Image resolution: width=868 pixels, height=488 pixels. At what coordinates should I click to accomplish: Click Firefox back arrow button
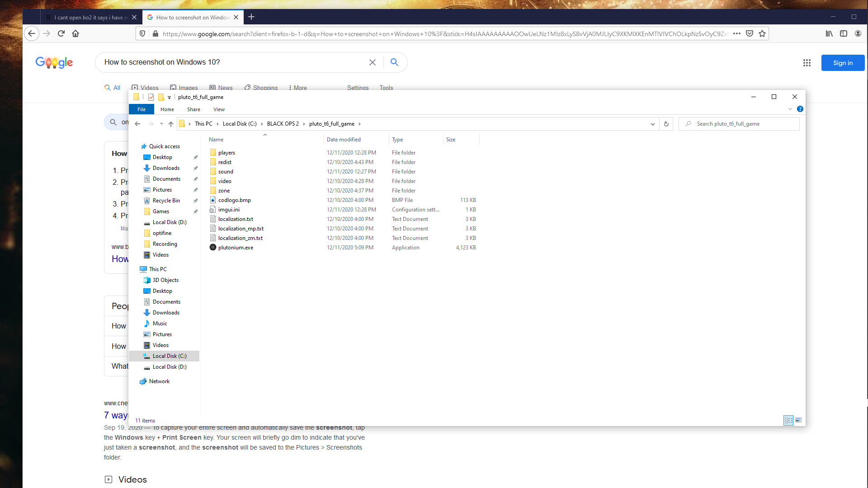coord(32,33)
